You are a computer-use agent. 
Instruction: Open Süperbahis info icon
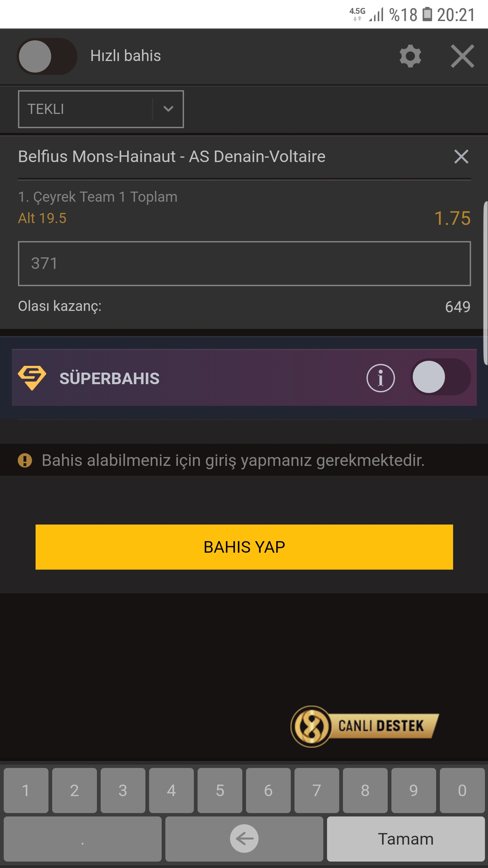[x=380, y=378]
